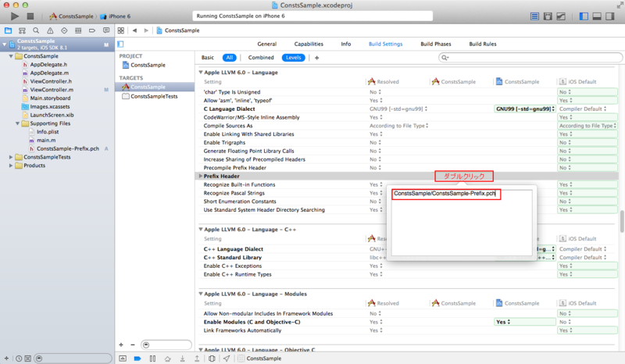The height and width of the screenshot is (364, 625).
Task: Open the issue navigator warning icon
Action: tap(50, 30)
